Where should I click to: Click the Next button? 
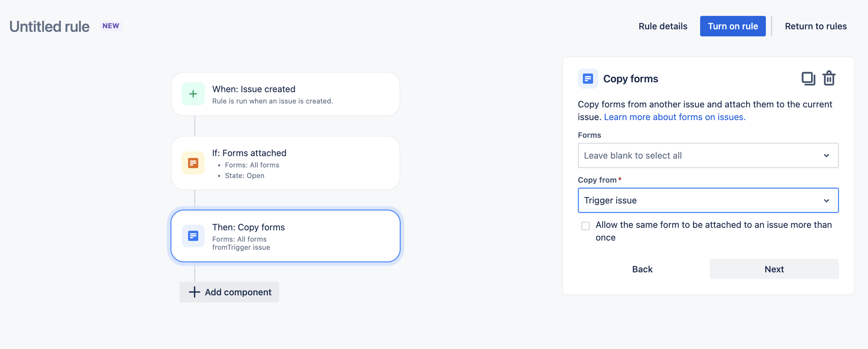point(774,269)
